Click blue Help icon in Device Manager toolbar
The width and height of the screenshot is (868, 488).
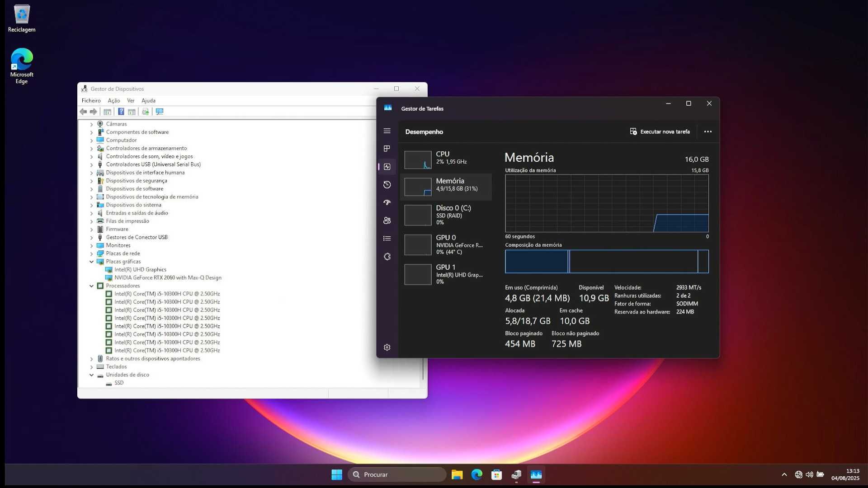coord(121,112)
